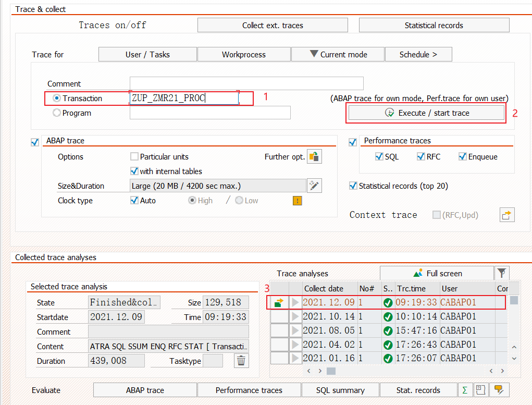532x405 pixels.
Task: Open Full screen trace analyses view
Action: point(437,273)
